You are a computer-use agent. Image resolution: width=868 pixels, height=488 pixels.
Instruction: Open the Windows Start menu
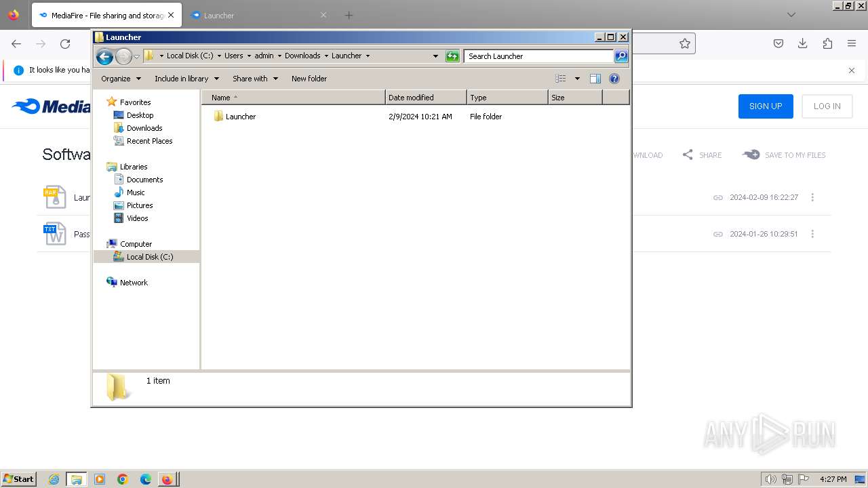pos(18,479)
